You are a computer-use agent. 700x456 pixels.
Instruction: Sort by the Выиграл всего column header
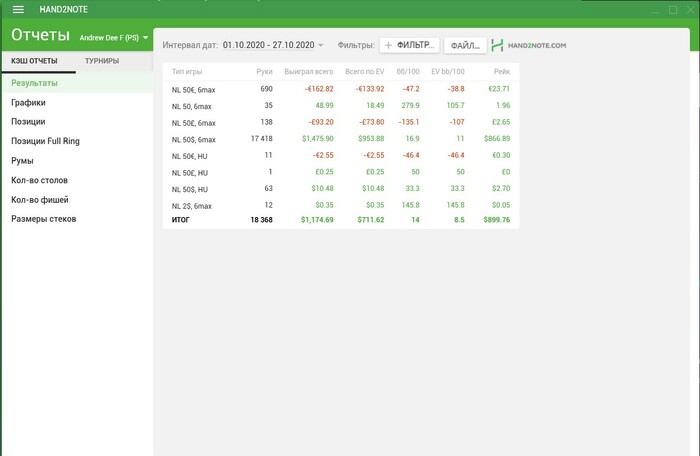(308, 71)
